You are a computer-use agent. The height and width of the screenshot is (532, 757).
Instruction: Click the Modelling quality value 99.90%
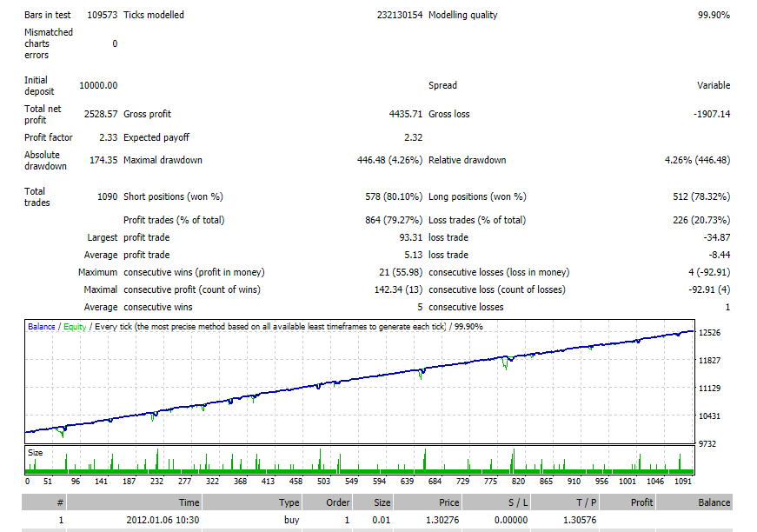(714, 15)
